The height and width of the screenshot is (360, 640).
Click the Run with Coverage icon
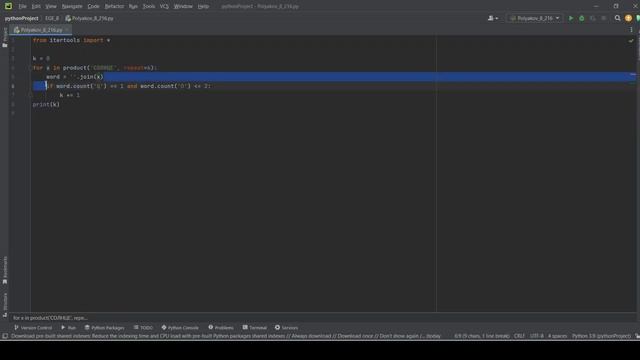(x=593, y=18)
